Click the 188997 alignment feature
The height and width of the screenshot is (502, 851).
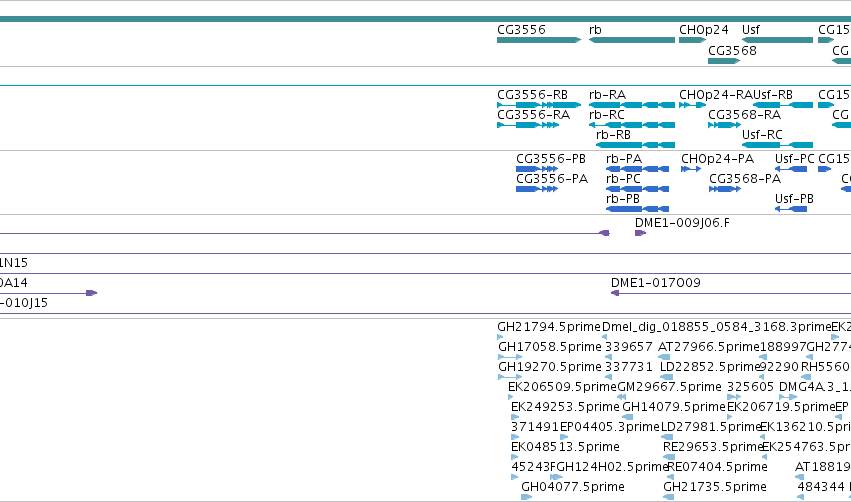(x=763, y=357)
